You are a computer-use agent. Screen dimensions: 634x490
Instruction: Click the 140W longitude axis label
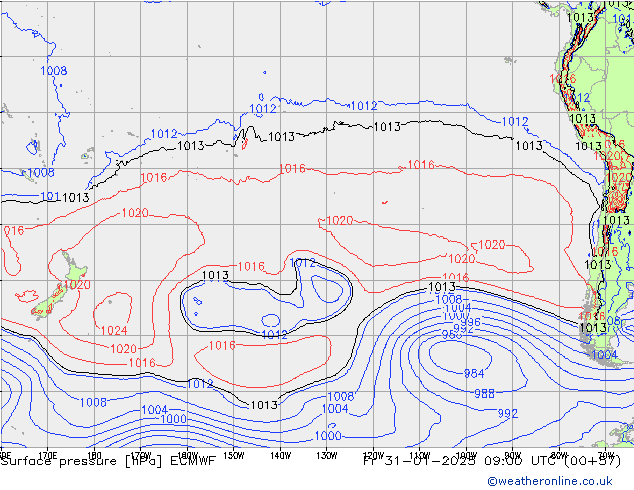click(x=280, y=456)
